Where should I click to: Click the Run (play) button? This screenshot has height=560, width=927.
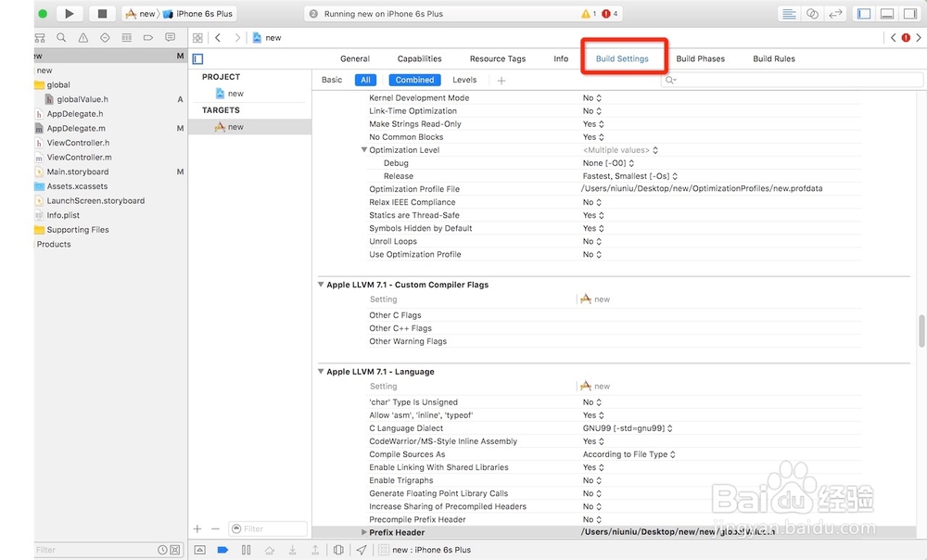(x=70, y=14)
